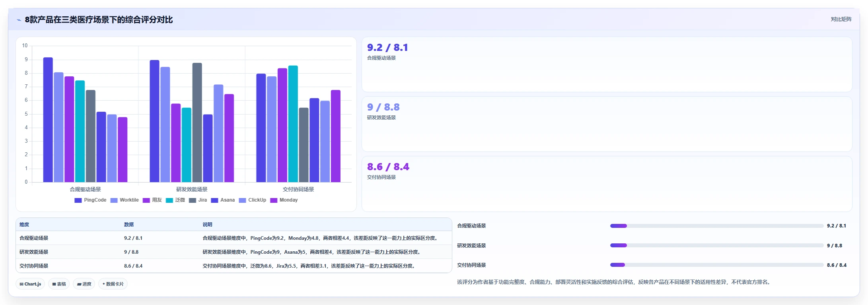Click the y-axis tick label 0

tap(26, 182)
